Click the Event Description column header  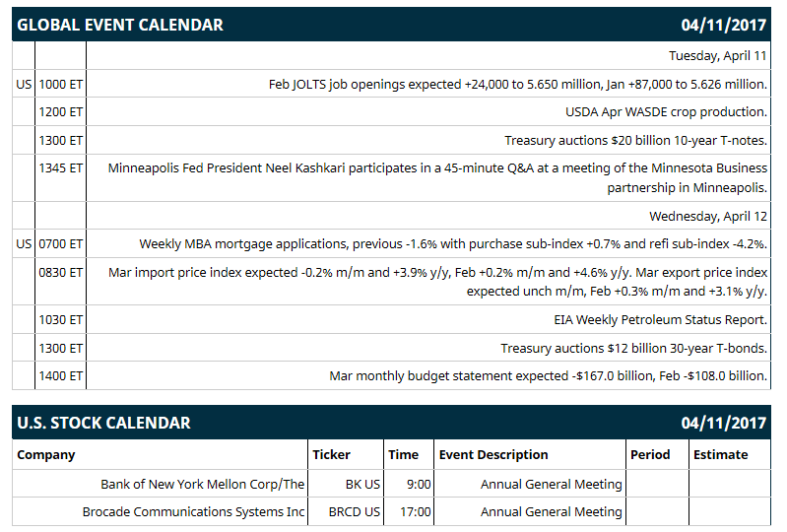(493, 455)
